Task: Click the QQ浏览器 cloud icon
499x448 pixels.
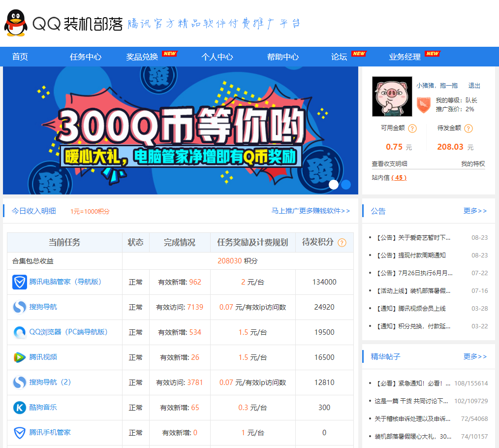Action: tap(19, 332)
